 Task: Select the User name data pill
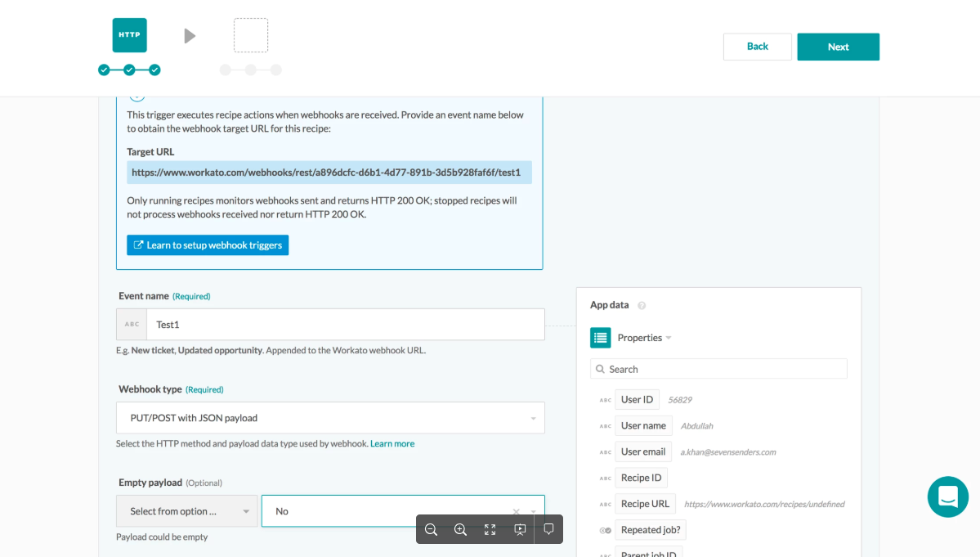pos(643,425)
